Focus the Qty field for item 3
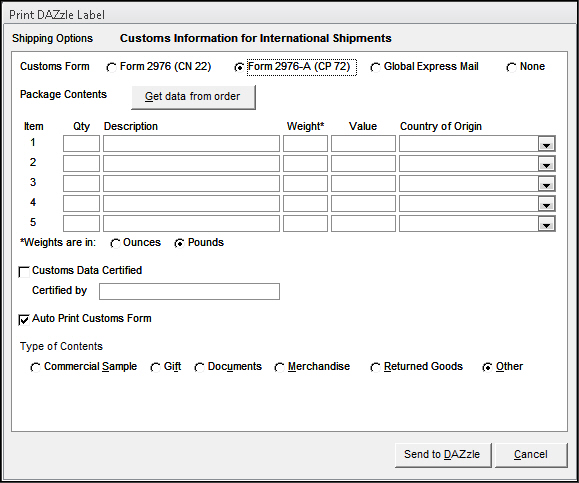Image resolution: width=579 pixels, height=483 pixels. pos(81,184)
